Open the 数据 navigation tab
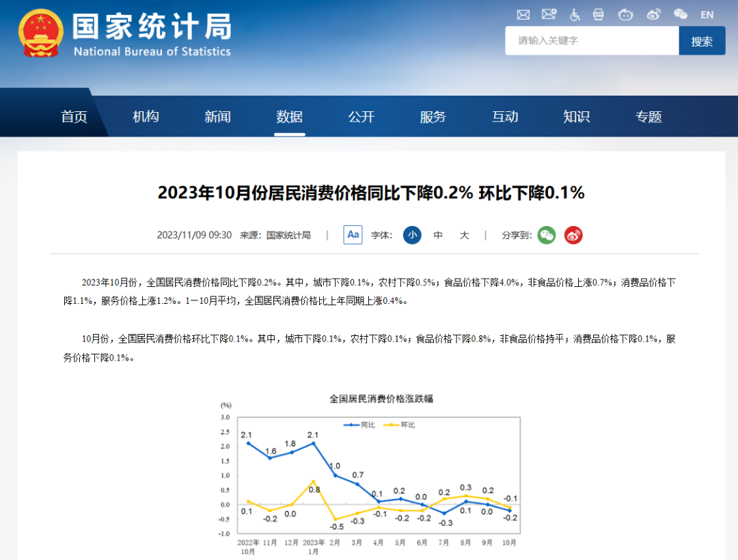 [289, 116]
